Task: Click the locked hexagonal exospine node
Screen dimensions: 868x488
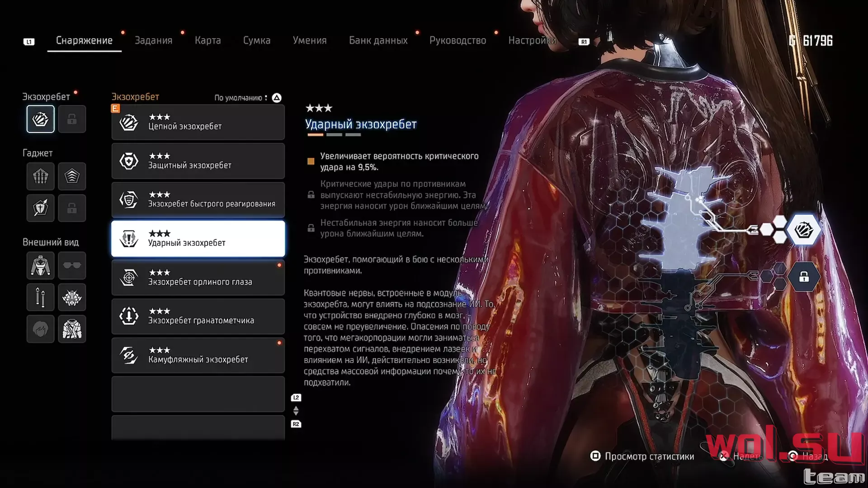Action: (803, 277)
